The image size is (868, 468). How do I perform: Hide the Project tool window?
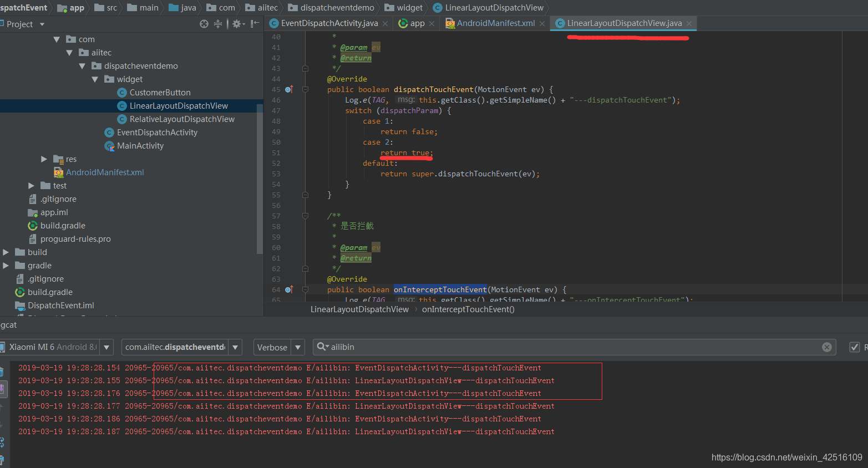(x=255, y=24)
